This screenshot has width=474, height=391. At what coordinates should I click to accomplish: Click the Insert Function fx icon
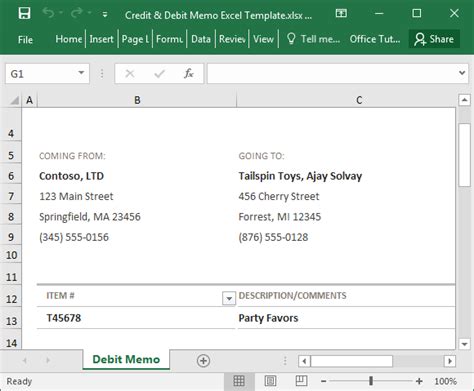pyautogui.click(x=189, y=73)
